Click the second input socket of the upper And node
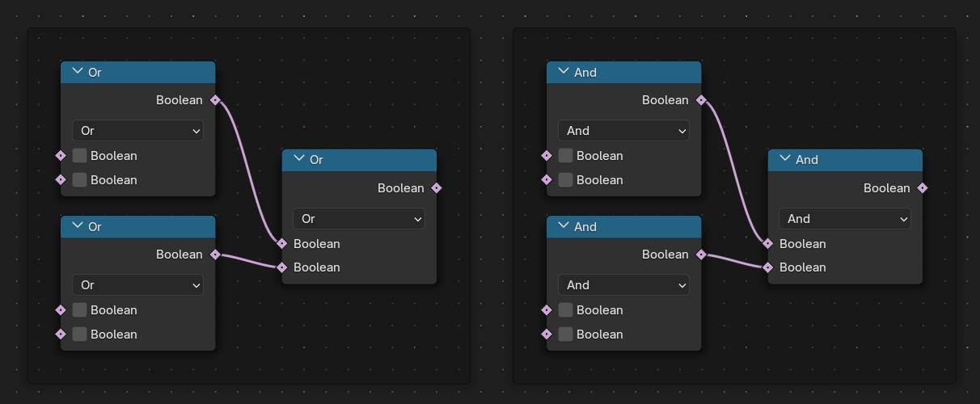This screenshot has width=980, height=404. (547, 180)
